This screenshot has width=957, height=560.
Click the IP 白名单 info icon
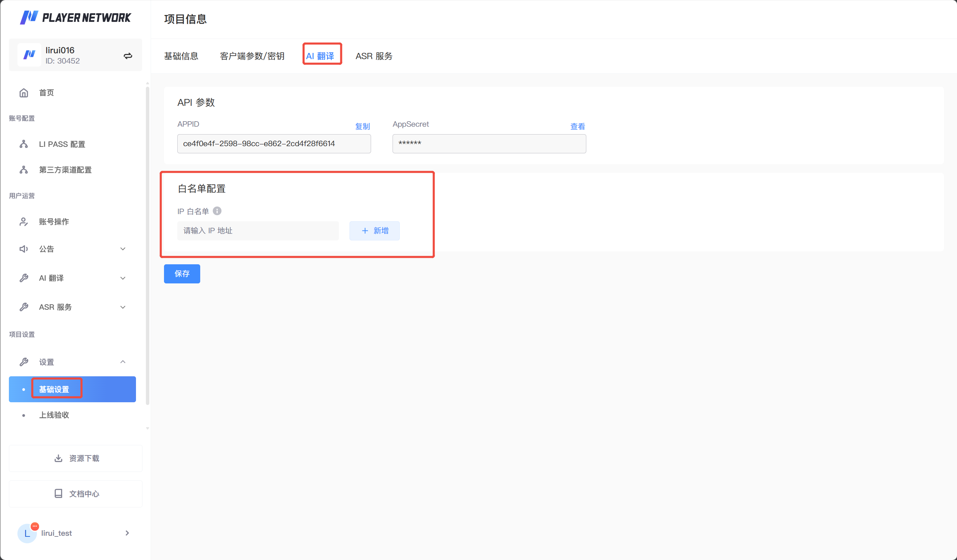[x=217, y=211]
